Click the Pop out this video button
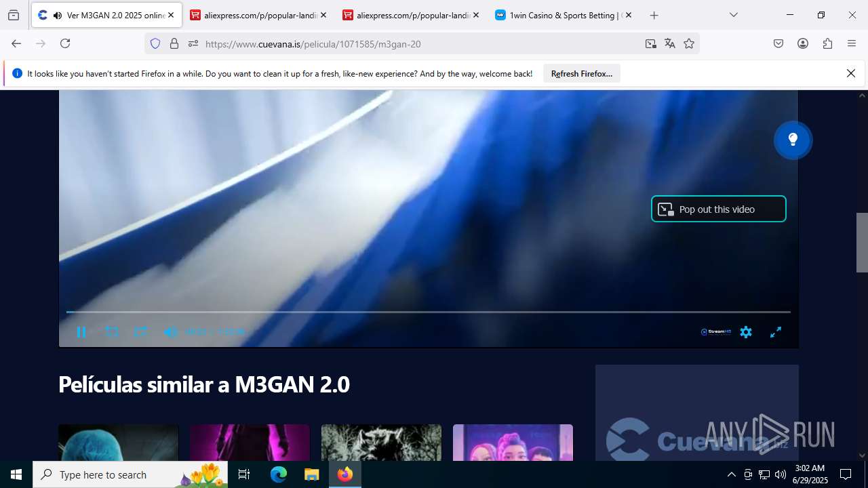The height and width of the screenshot is (488, 868). click(719, 209)
